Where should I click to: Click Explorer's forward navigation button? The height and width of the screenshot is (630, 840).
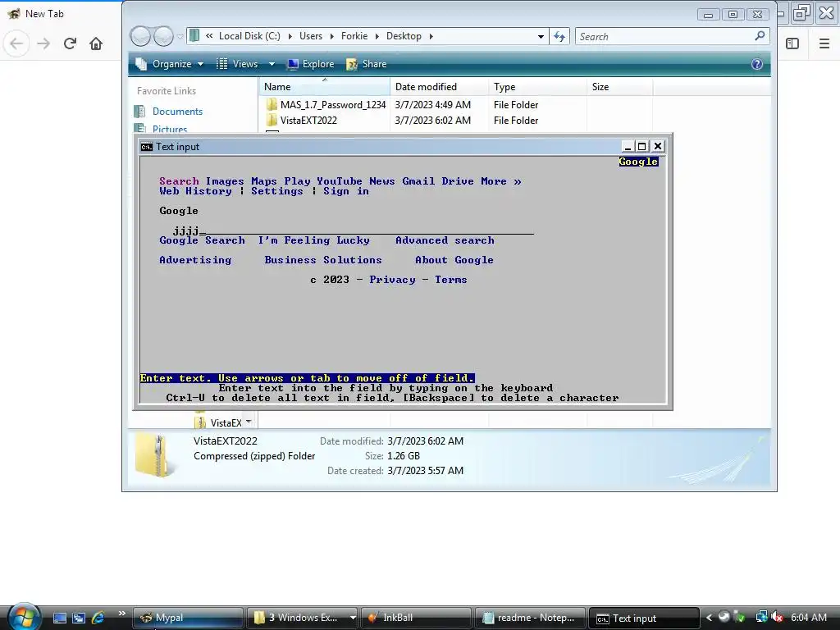163,36
